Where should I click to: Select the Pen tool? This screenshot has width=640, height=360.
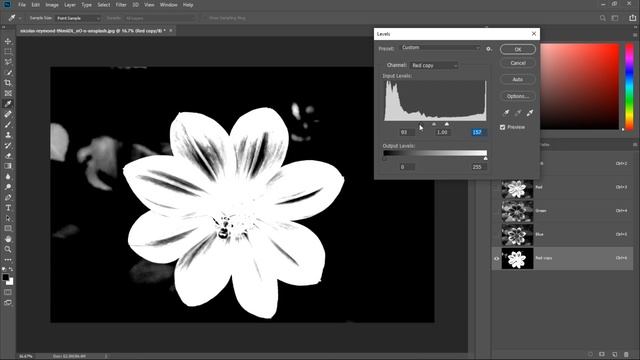pos(8,198)
